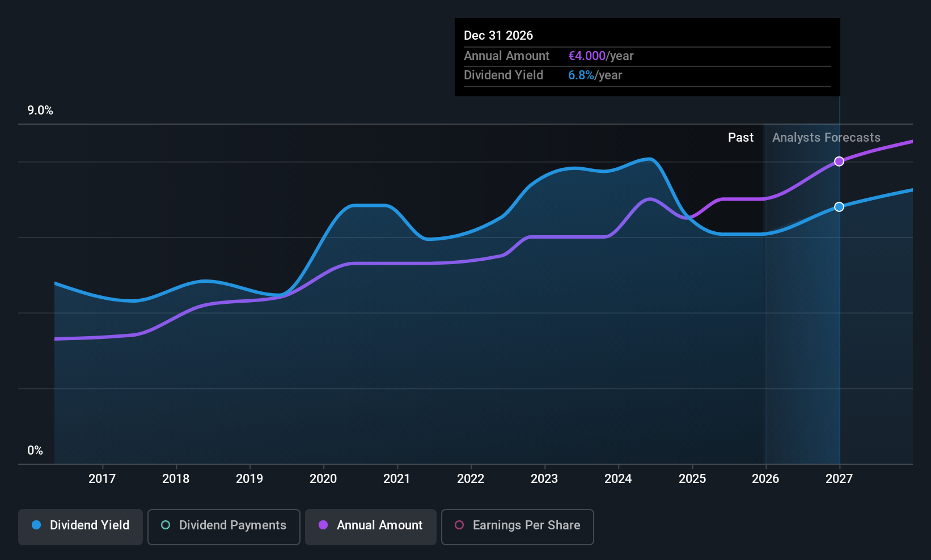Click the pink Earnings Per Share legend circle
931x560 pixels.
459,525
